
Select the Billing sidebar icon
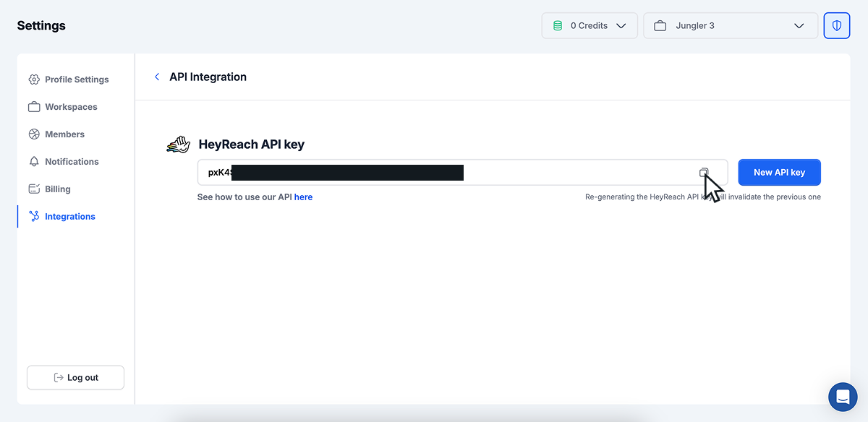[x=33, y=189]
